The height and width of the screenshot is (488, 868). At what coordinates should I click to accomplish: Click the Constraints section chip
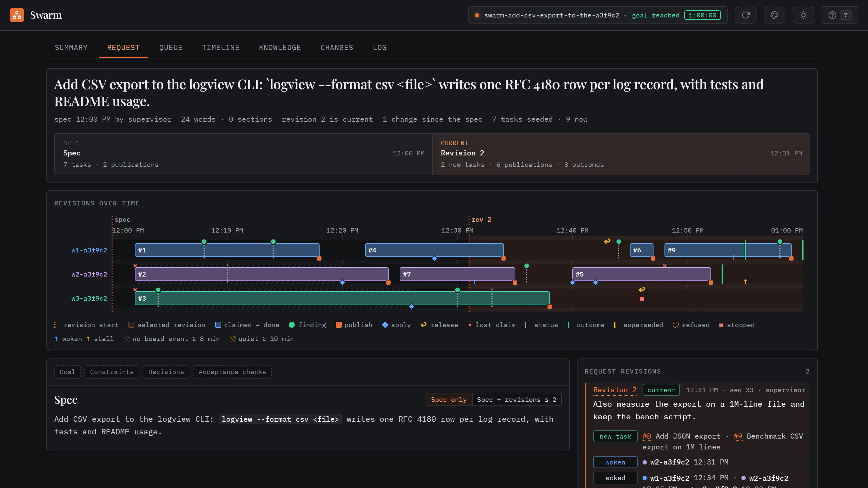[112, 372]
